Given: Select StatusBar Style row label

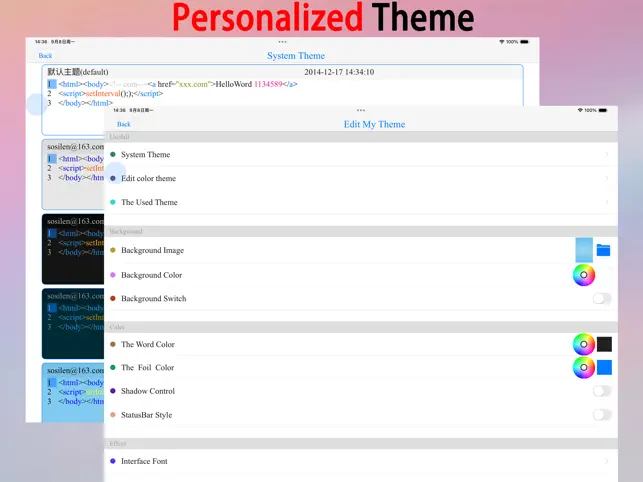Looking at the screenshot, I should (146, 415).
